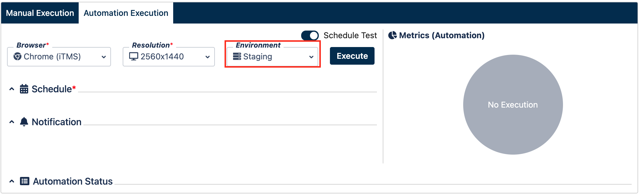The height and width of the screenshot is (194, 644).
Task: Click the calendar icon beside Schedule
Action: 24,89
